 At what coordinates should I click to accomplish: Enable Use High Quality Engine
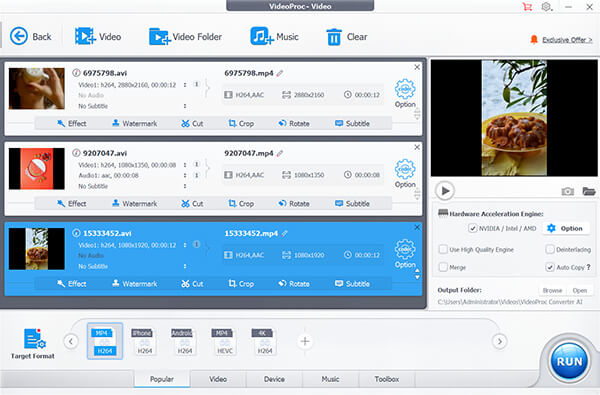coord(443,249)
